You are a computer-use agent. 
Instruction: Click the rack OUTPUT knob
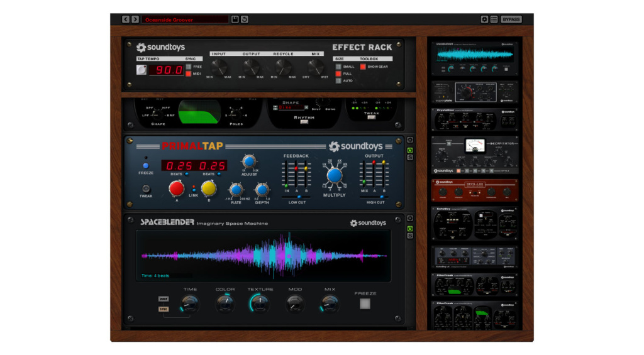(251, 67)
